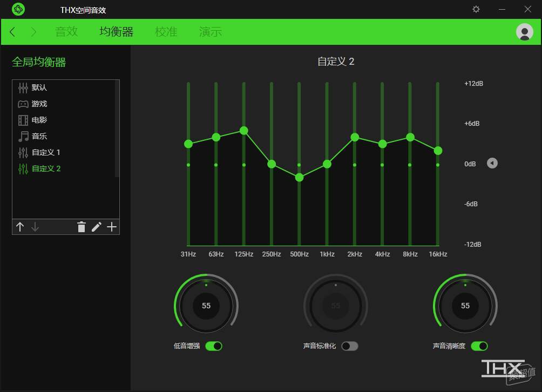Click the -6dB scale label
This screenshot has height=392, width=542.
click(471, 204)
